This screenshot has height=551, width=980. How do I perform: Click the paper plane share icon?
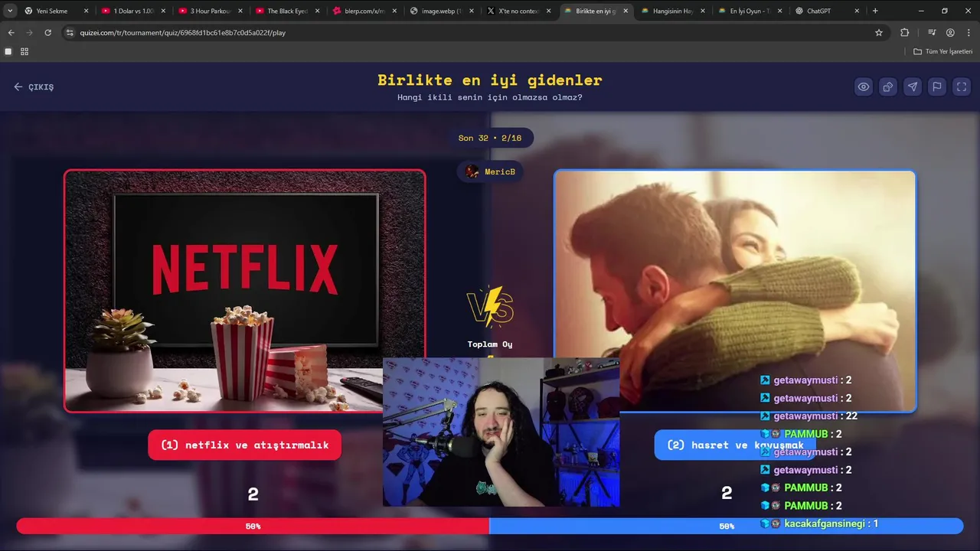pos(913,86)
